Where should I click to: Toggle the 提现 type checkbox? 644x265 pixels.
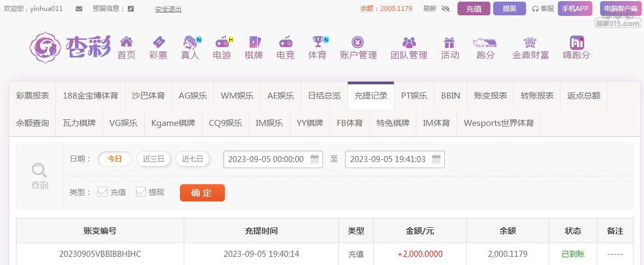[x=141, y=192]
